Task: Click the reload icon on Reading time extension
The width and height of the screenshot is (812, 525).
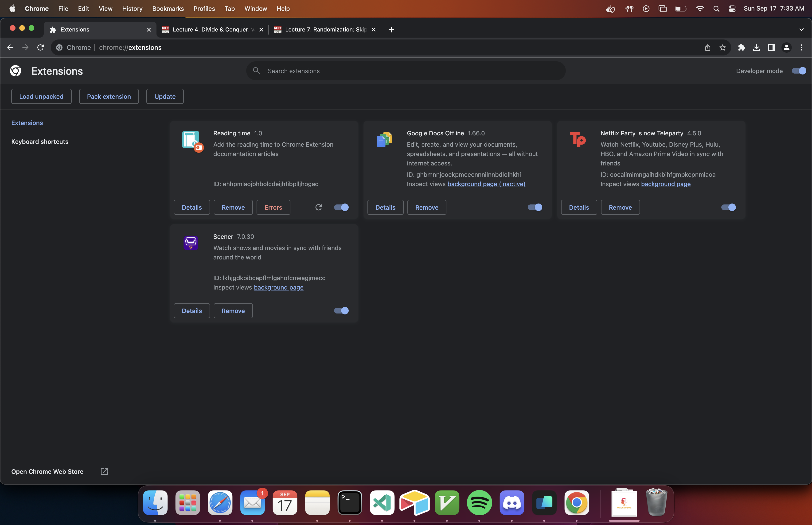Action: pyautogui.click(x=319, y=207)
